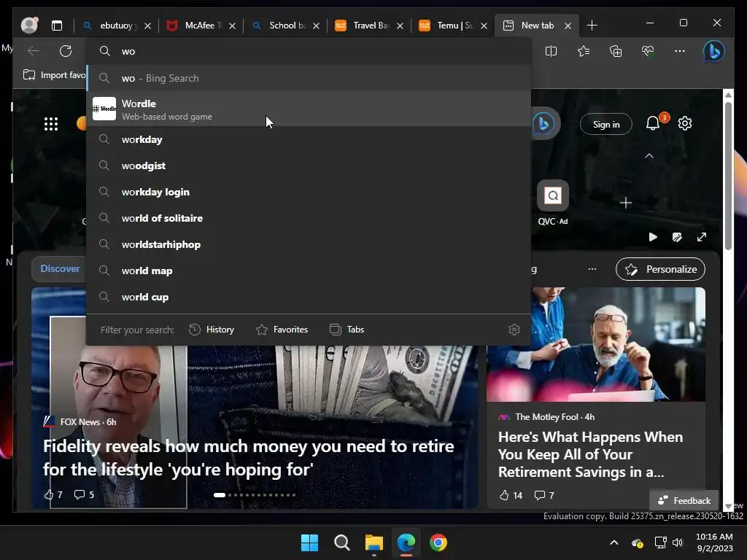Choose world of solitaire suggestion
The height and width of the screenshot is (560, 747).
[309, 218]
